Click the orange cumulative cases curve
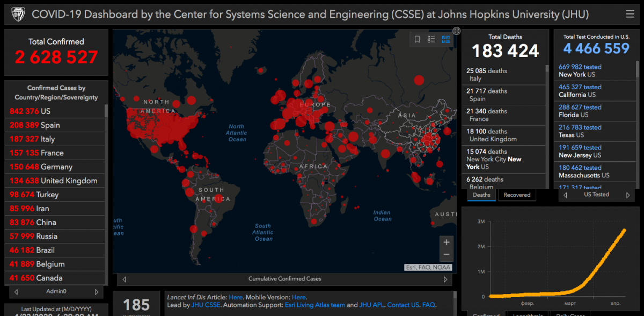The width and height of the screenshot is (644, 316). (x=559, y=263)
